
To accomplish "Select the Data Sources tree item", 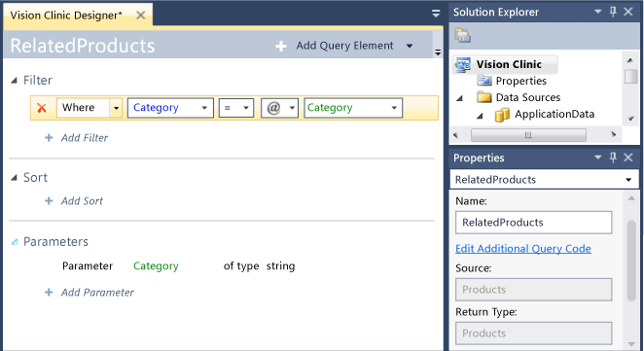I will click(528, 97).
